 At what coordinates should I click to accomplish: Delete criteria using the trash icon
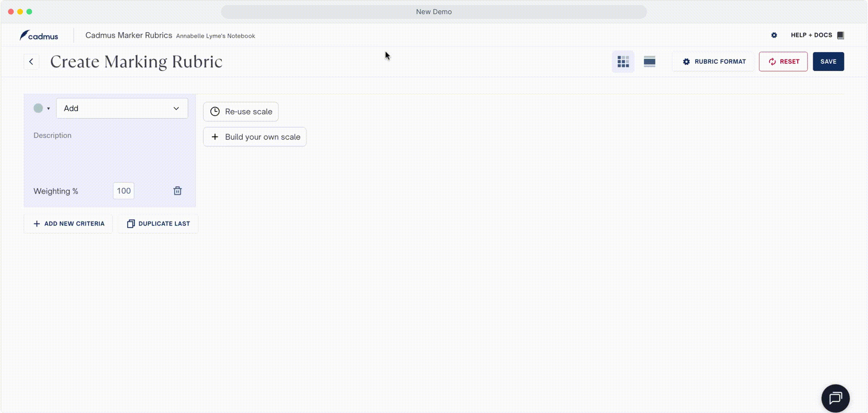(x=177, y=191)
